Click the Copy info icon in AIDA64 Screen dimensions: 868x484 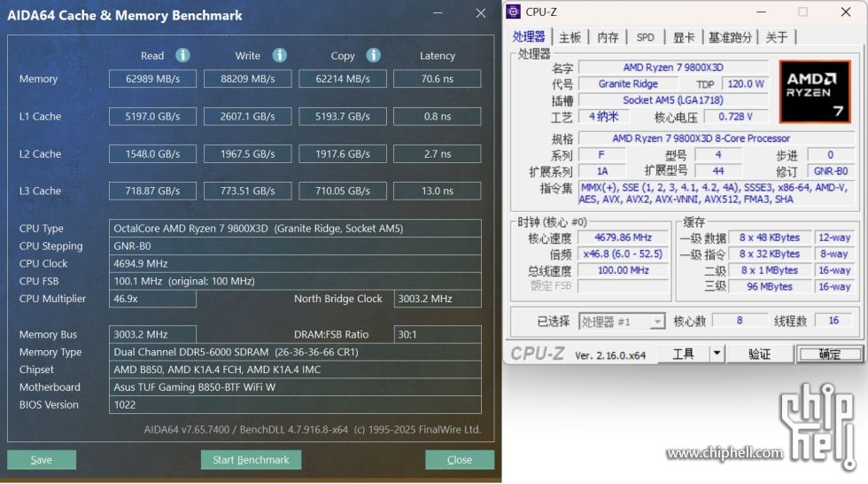374,55
